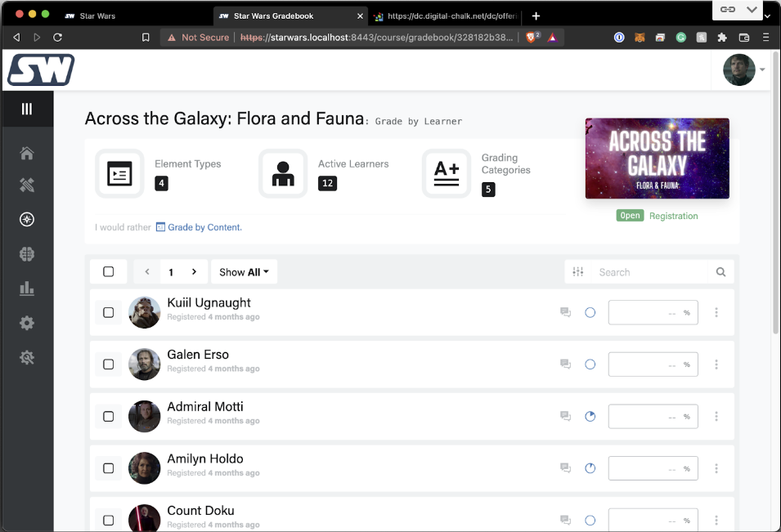Viewport: 781px width, 532px height.
Task: Open the Home icon in sidebar
Action: [27, 153]
